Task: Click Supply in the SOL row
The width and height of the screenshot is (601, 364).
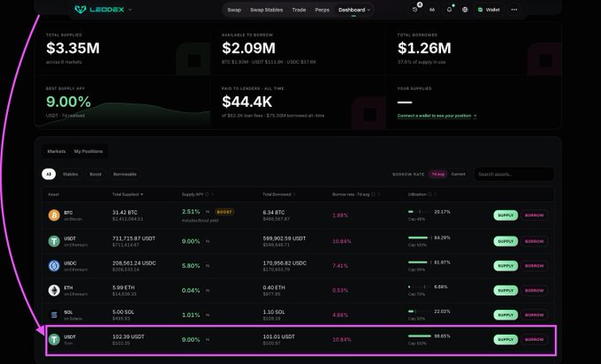Action: [506, 315]
